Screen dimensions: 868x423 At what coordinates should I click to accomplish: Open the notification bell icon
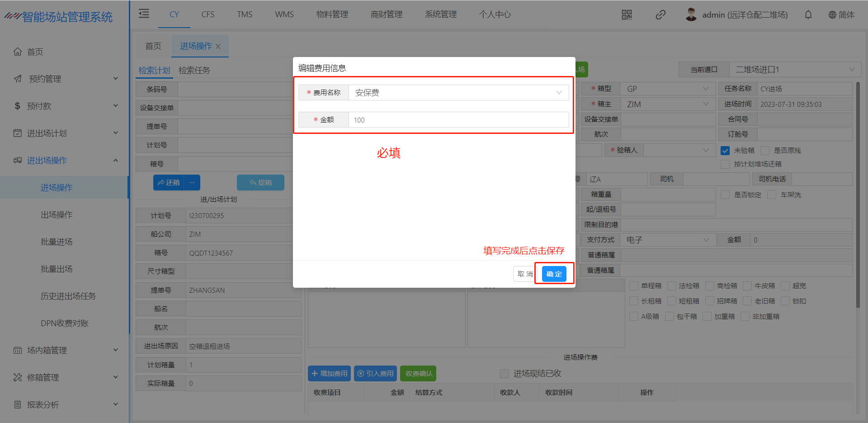(x=808, y=15)
